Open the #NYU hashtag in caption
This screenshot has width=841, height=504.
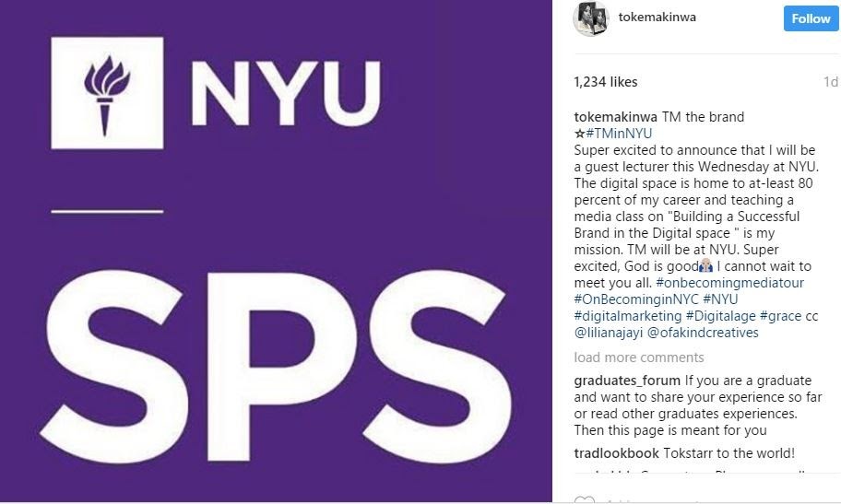pos(720,299)
